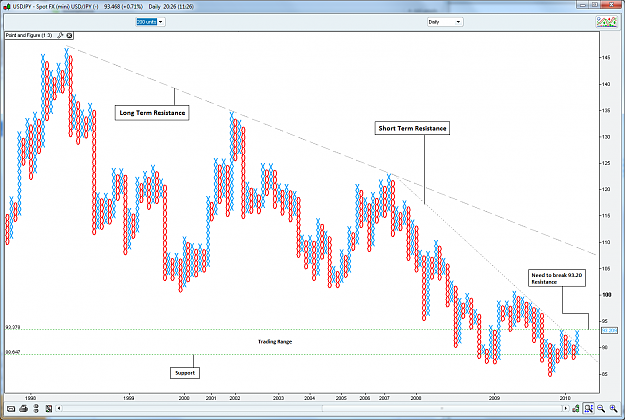Maximize the USD/JPY chart window
This screenshot has width=625, height=420.
(x=594, y=5)
